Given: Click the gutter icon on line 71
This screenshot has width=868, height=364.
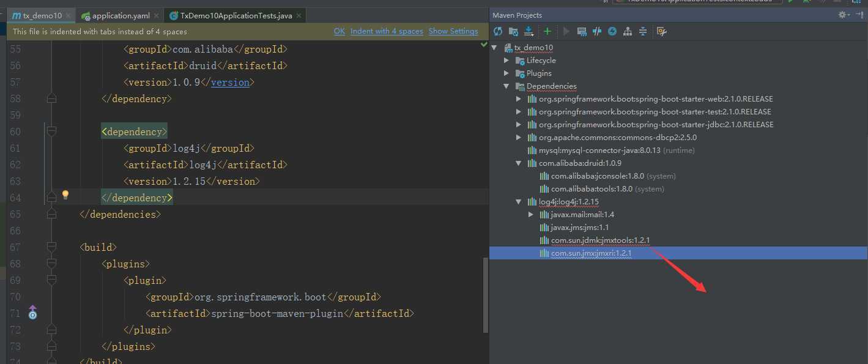Looking at the screenshot, I should point(33,313).
